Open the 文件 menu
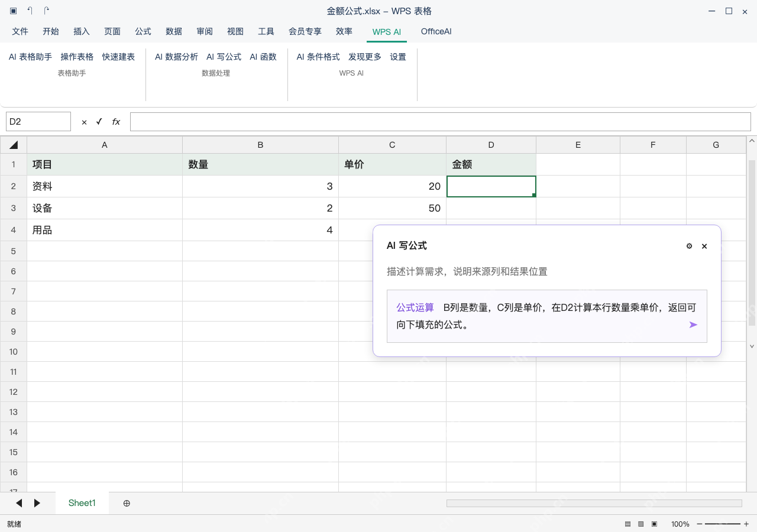Viewport: 757px width, 532px height. click(x=20, y=31)
